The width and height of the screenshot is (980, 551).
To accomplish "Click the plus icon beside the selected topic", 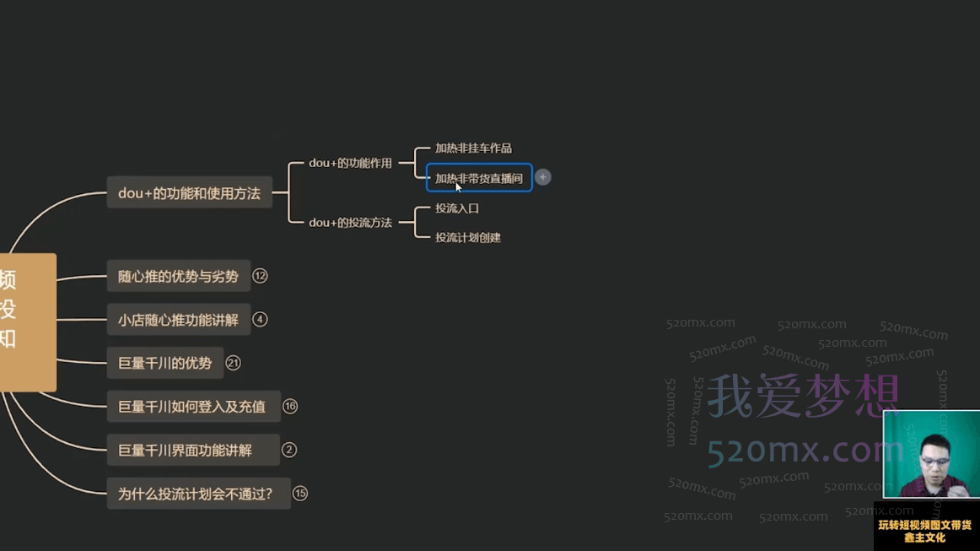I will (x=543, y=177).
